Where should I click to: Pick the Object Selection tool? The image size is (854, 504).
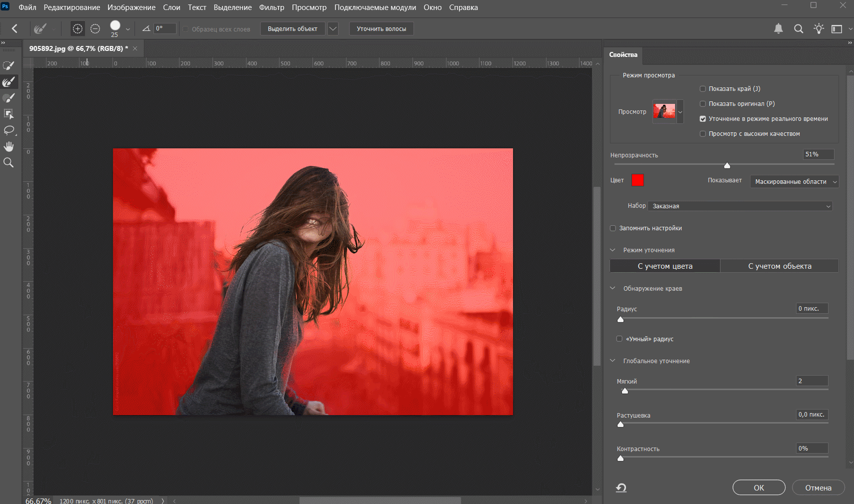8,114
